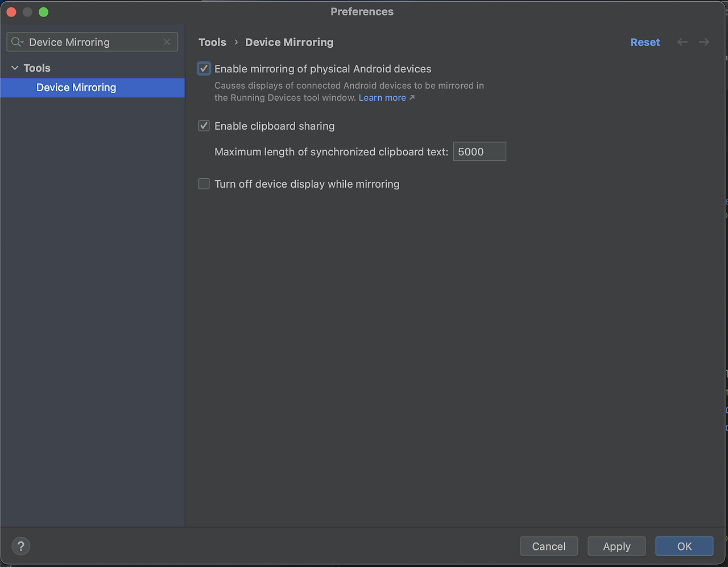The height and width of the screenshot is (567, 728).
Task: Select Tools in the breadcrumb path
Action: click(x=212, y=42)
